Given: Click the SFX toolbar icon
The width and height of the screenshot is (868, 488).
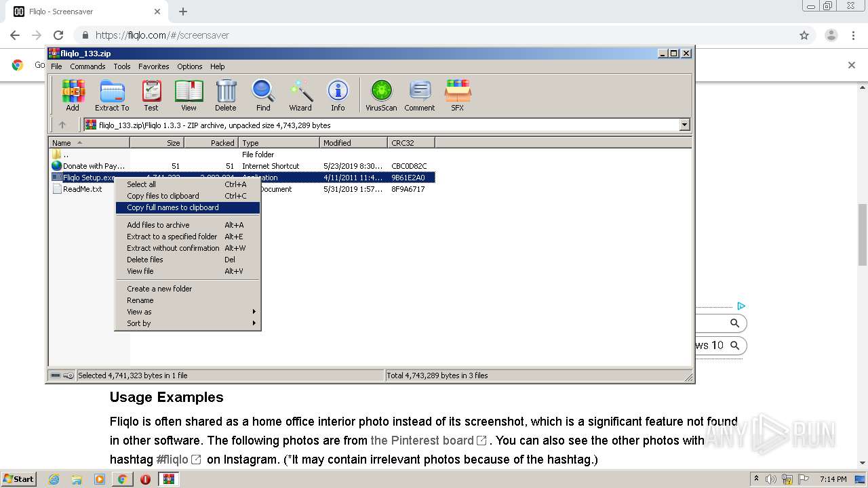Looking at the screenshot, I should tap(458, 95).
